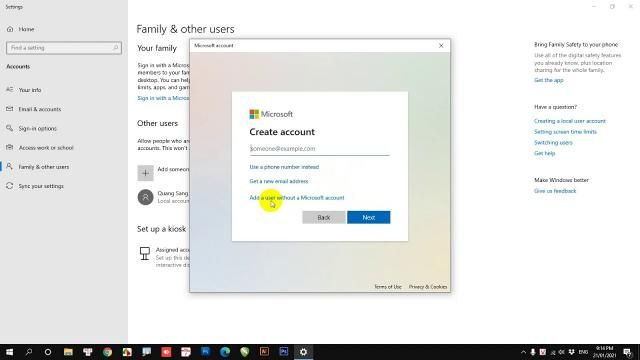Select the Quang Sang user avatar
This screenshot has height=360, width=640.
click(145, 197)
